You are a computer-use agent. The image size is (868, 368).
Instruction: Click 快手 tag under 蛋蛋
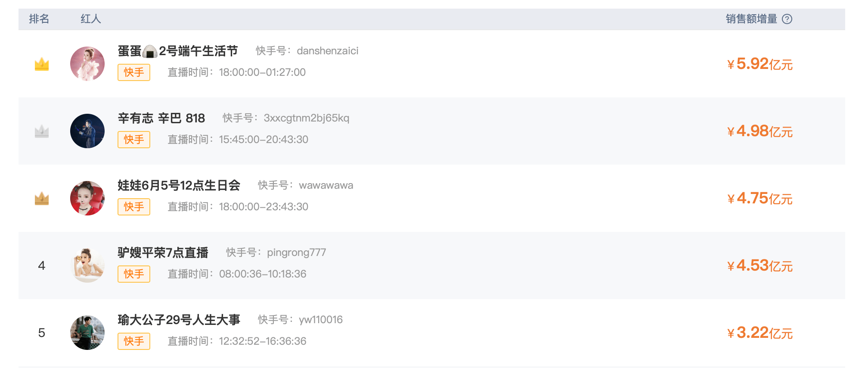pos(134,72)
